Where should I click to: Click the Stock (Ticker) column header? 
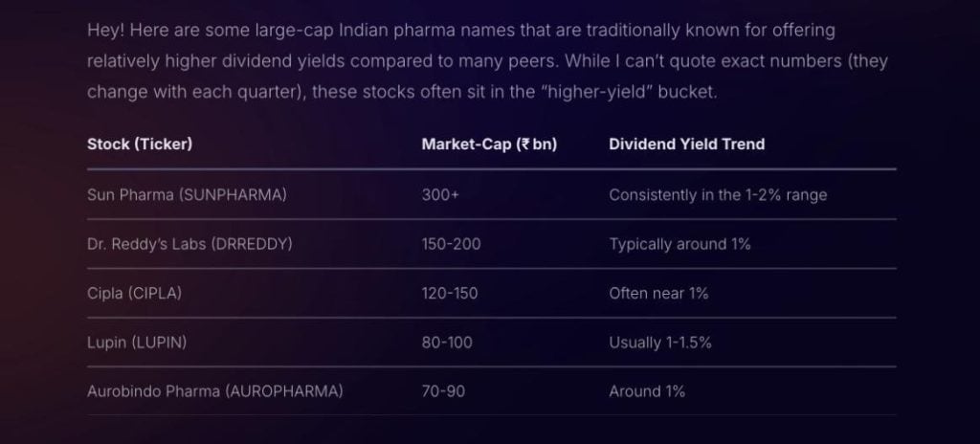click(140, 144)
